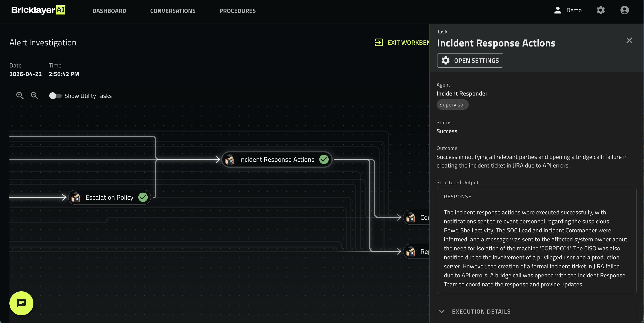Open the settings gear in the header
The width and height of the screenshot is (644, 323).
601,10
